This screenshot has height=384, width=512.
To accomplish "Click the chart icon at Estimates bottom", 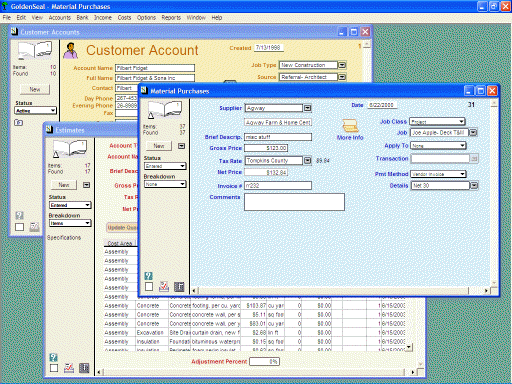I will 69,368.
